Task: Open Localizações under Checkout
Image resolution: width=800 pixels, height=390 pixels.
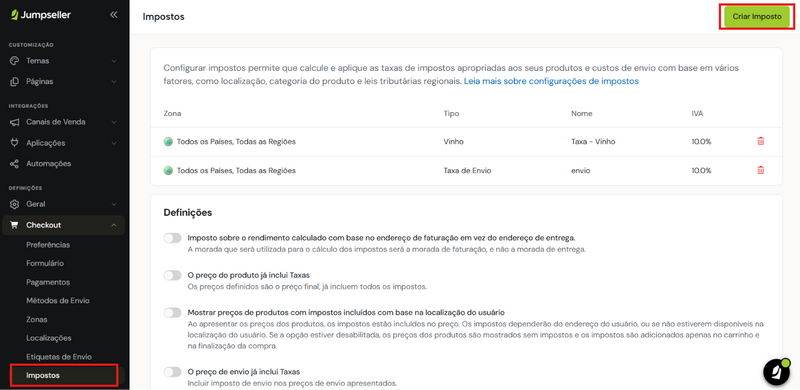Action: tap(48, 338)
